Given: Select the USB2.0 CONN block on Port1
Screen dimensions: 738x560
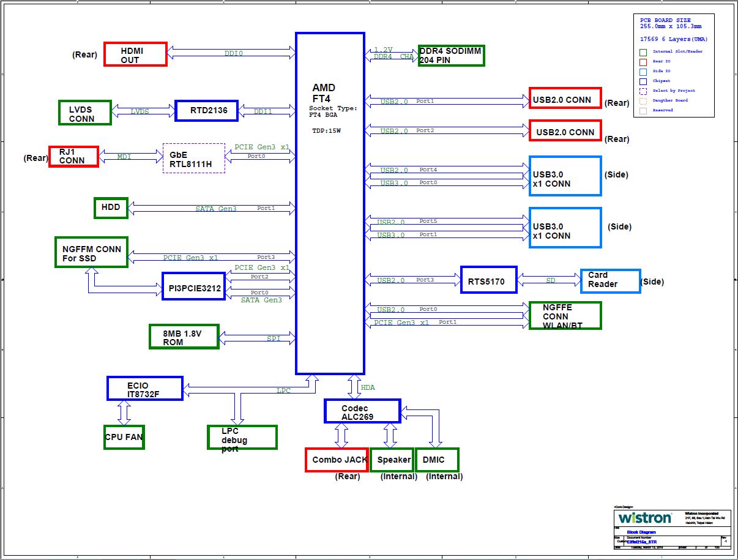Looking at the screenshot, I should (x=565, y=99).
